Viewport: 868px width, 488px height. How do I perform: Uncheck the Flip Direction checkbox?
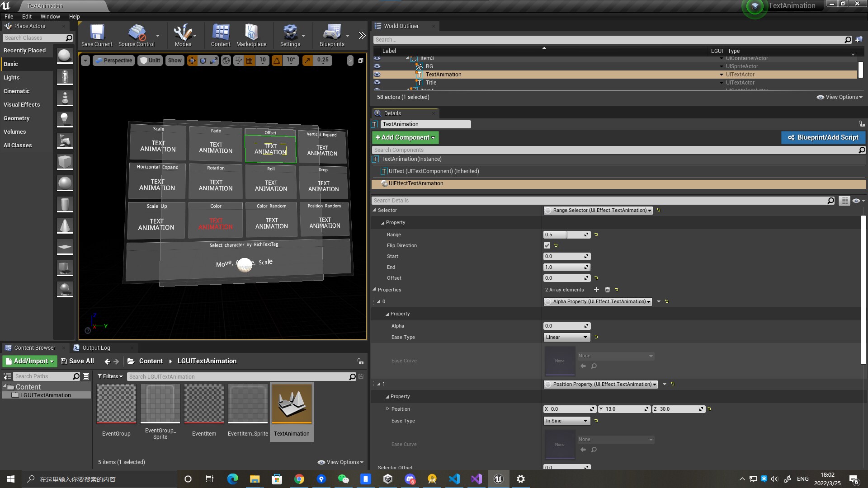click(x=547, y=245)
